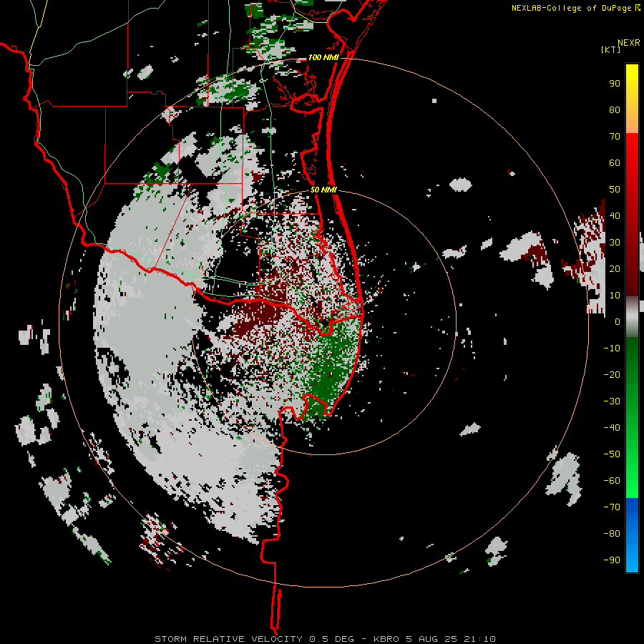The image size is (644, 644).
Task: Click the 100 NMI range ring label
Action: (323, 57)
